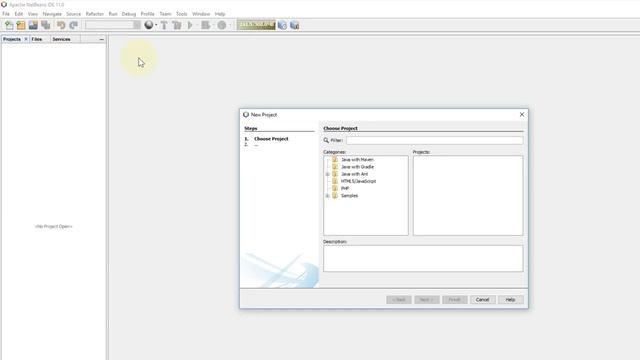
Task: Close the Projects tab with its X
Action: (26, 39)
